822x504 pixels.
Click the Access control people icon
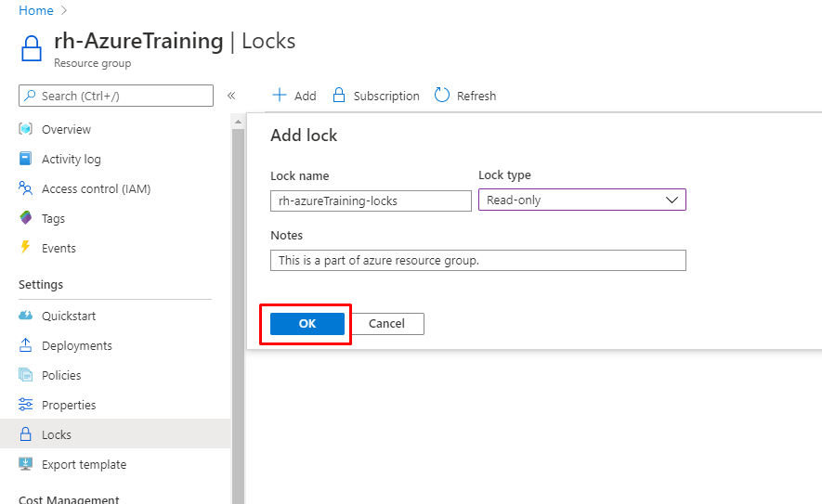click(25, 188)
